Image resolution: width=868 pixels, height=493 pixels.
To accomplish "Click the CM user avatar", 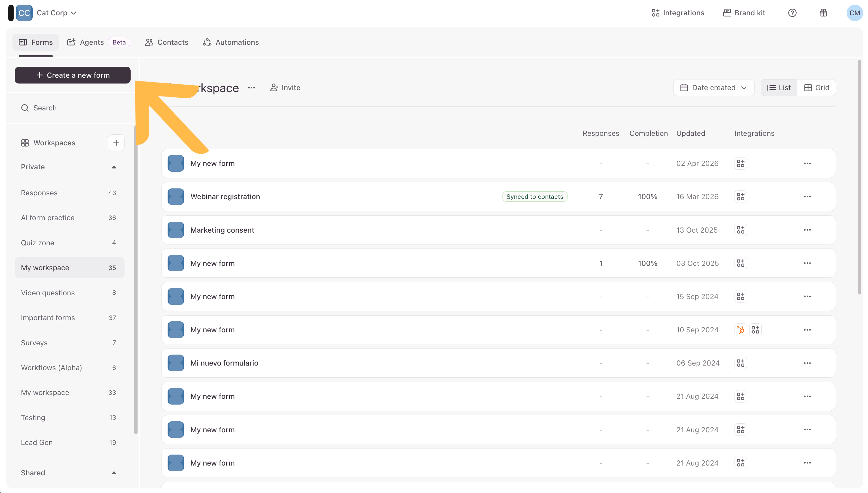I will (x=854, y=13).
